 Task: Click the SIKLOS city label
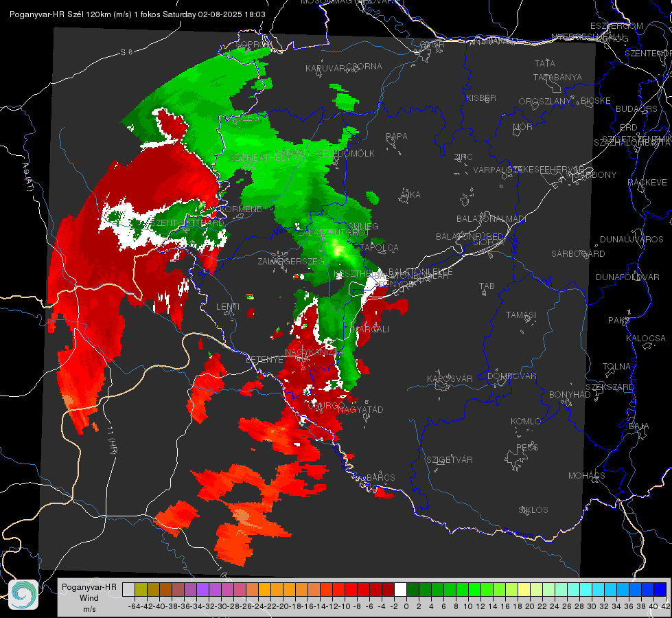pos(533,510)
